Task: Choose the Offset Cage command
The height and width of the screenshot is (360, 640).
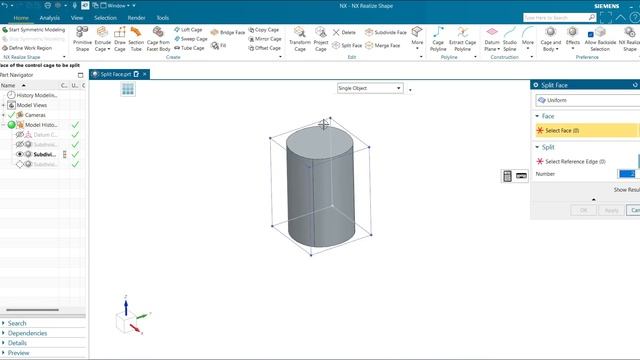Action: tap(264, 48)
